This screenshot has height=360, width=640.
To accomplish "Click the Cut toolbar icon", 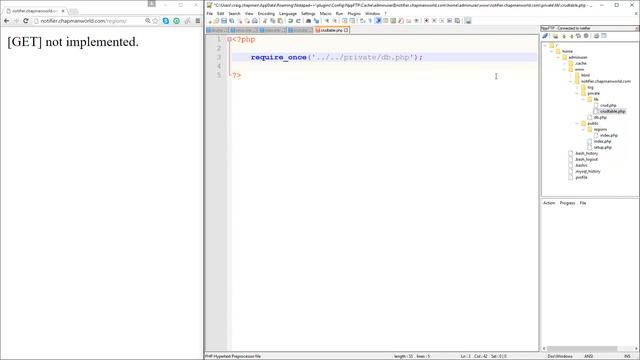I will click(264, 21).
